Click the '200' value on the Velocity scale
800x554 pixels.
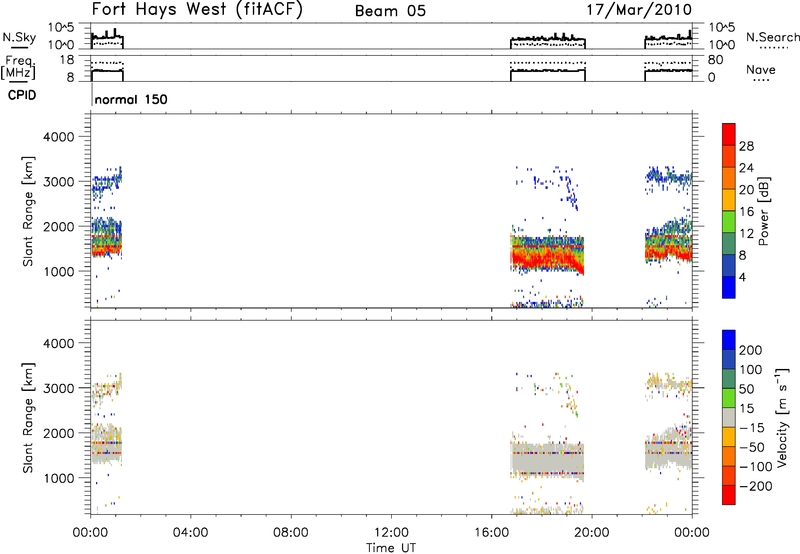pyautogui.click(x=751, y=350)
